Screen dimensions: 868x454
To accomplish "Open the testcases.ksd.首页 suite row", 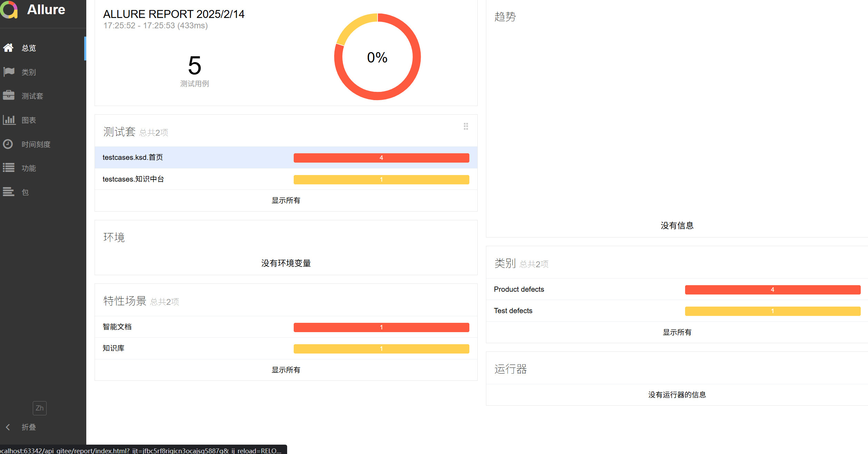I will [x=133, y=157].
